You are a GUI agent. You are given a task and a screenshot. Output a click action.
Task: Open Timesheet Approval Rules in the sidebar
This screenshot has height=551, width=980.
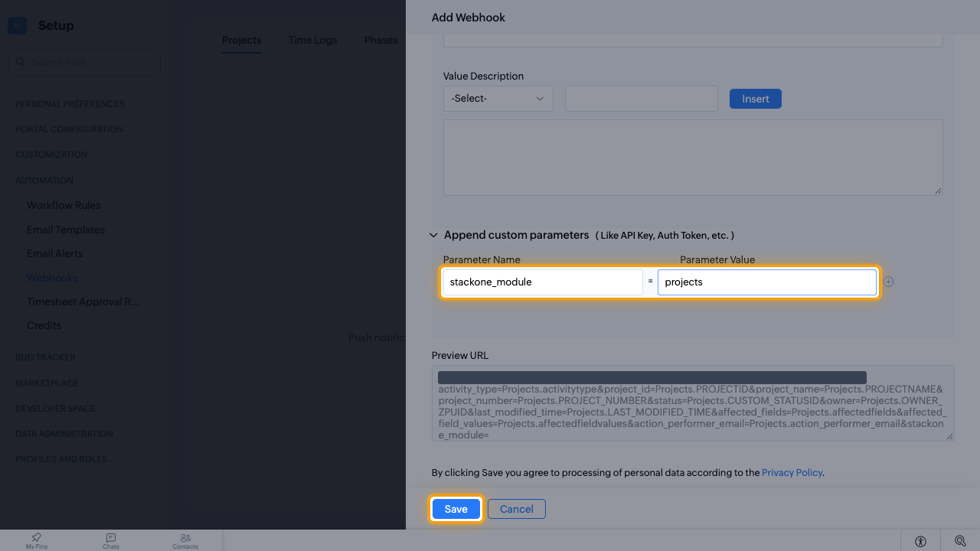83,302
